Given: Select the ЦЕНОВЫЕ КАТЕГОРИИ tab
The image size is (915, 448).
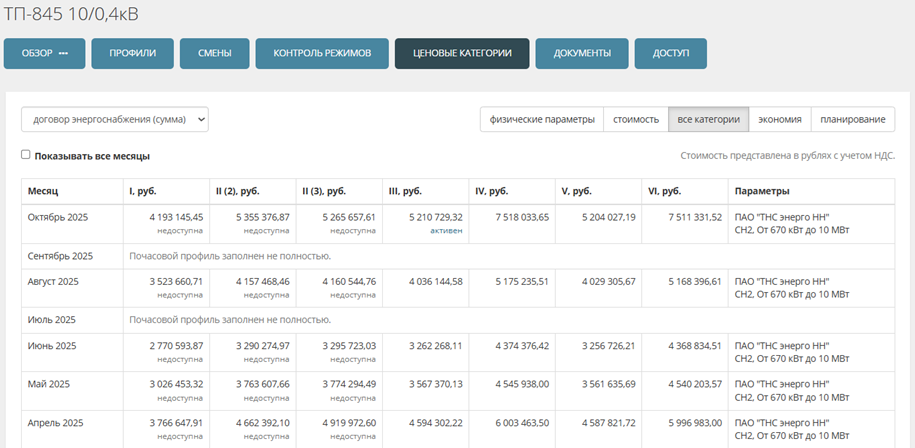Looking at the screenshot, I should [461, 53].
